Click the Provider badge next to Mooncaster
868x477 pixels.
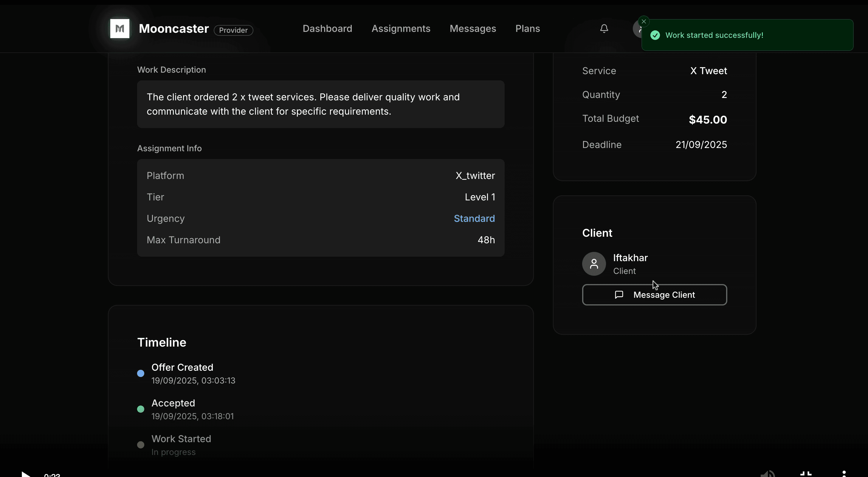233,30
